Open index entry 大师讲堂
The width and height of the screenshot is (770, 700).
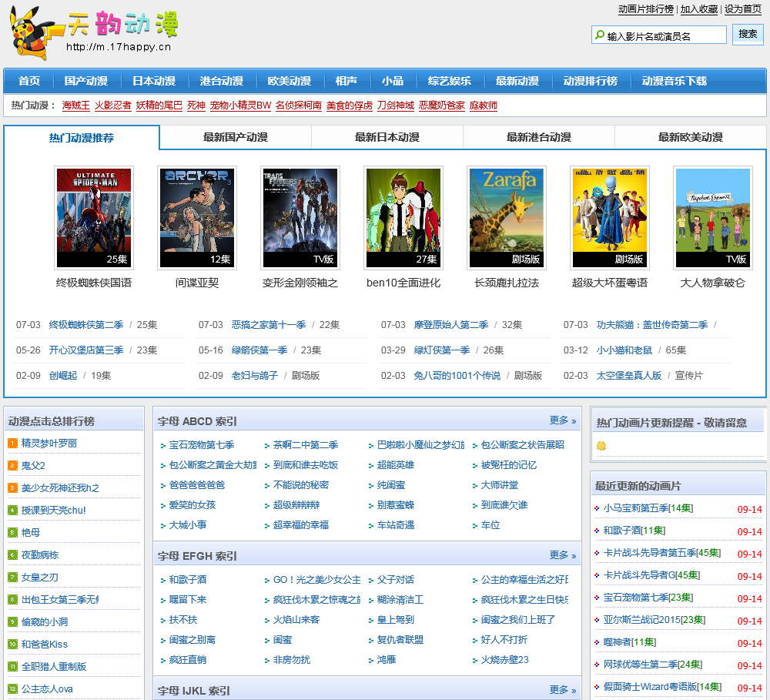(x=500, y=485)
